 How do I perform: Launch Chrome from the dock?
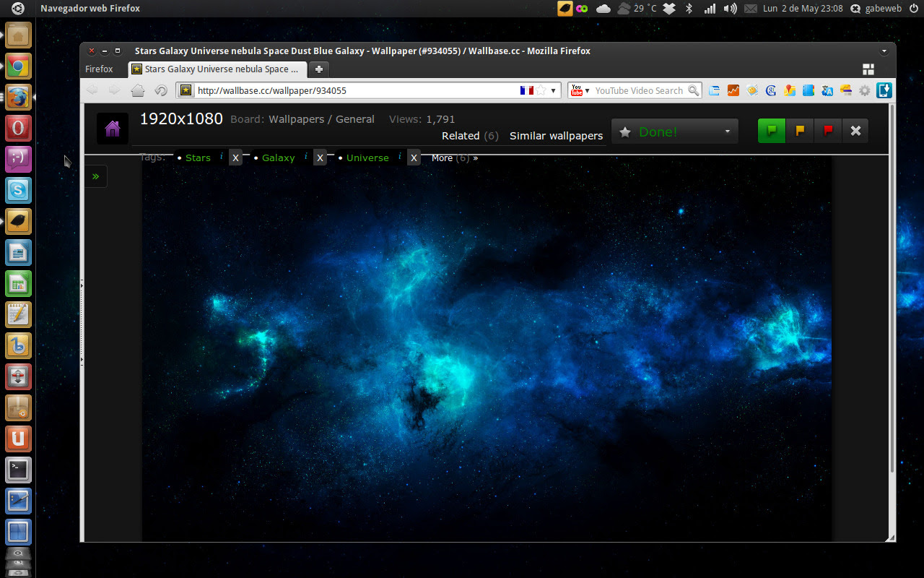pos(18,66)
